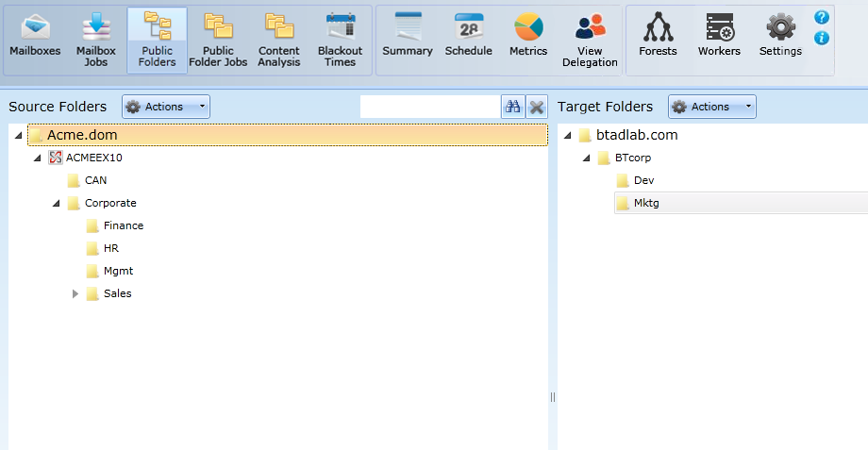
Task: Select btadlab.com in Target Folders
Action: coord(637,135)
